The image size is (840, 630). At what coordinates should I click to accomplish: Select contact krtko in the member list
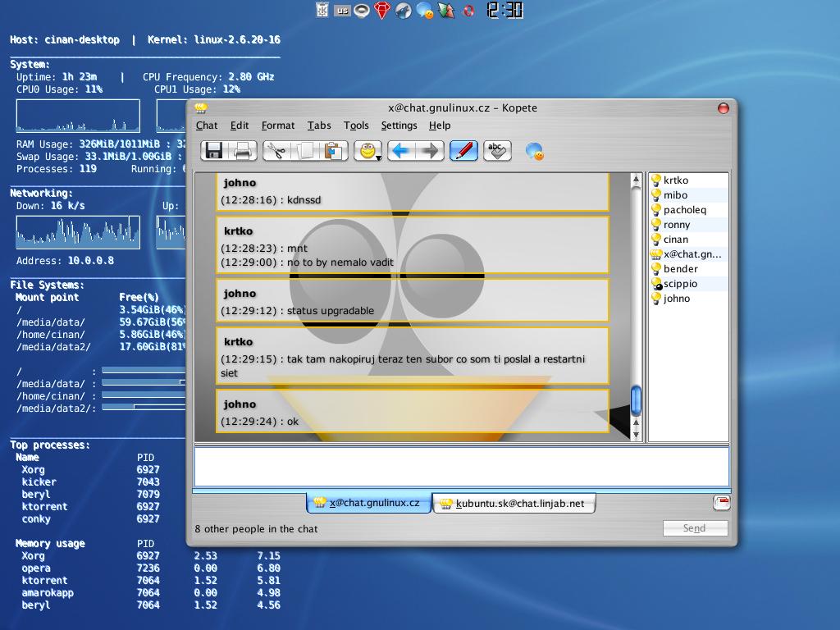click(x=688, y=180)
